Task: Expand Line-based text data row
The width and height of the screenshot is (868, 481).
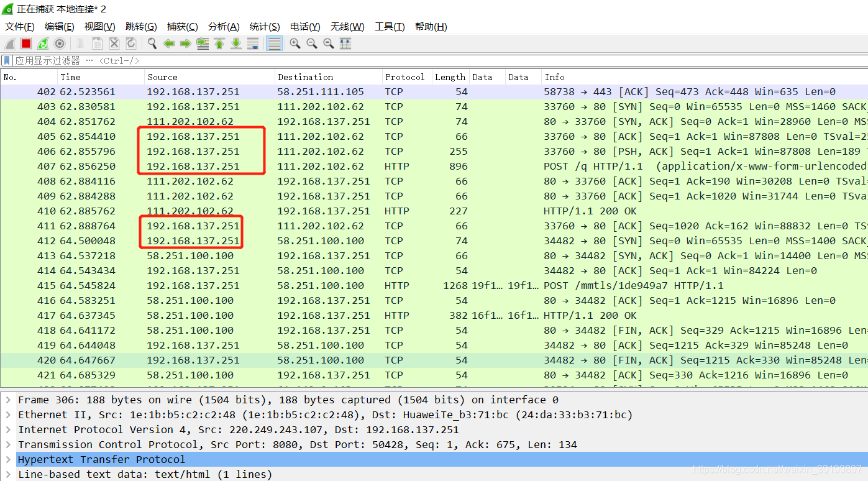Action: [7, 475]
